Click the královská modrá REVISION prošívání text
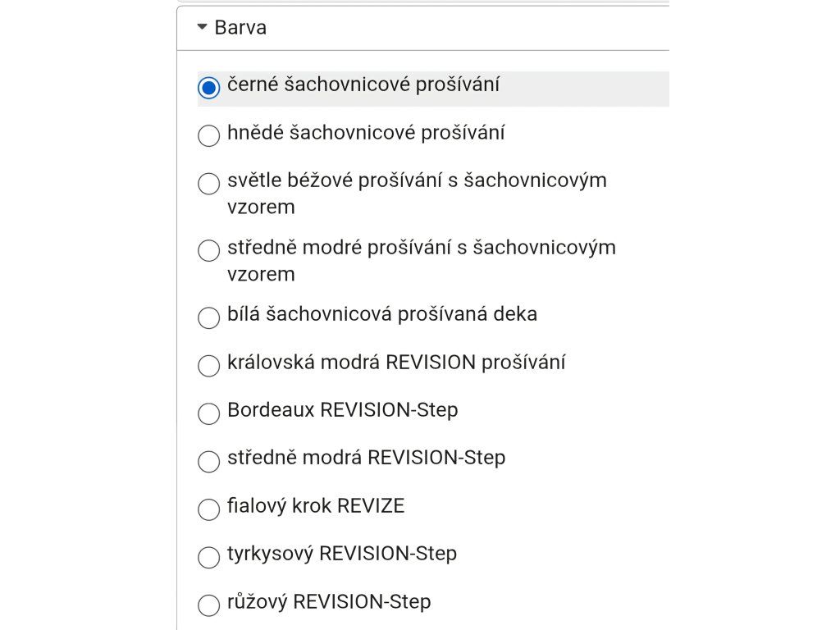This screenshot has width=840, height=630. point(396,363)
